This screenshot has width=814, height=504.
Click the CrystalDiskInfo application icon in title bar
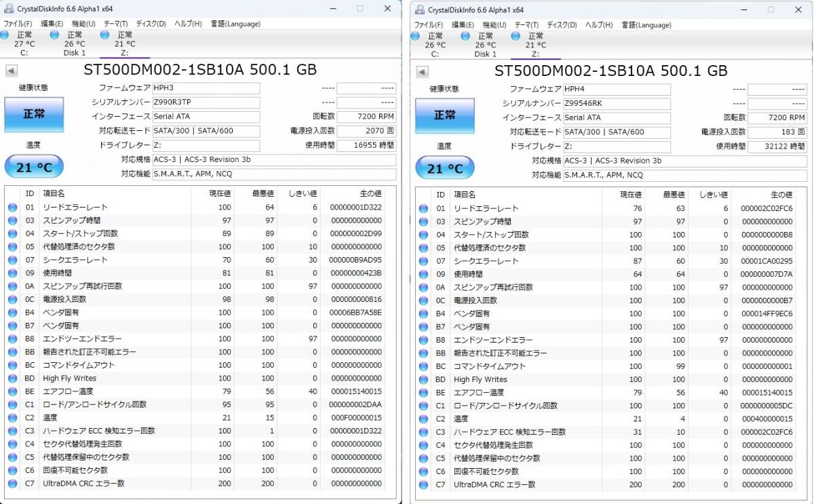tap(9, 9)
